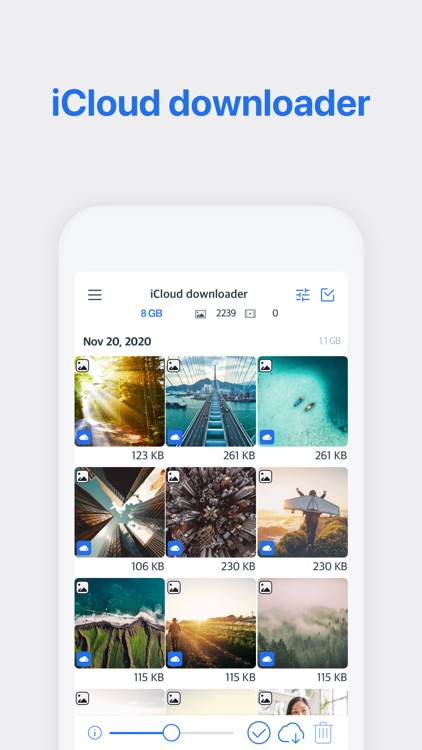
Task: Tap the photo count icon beside 2239
Action: (x=200, y=314)
